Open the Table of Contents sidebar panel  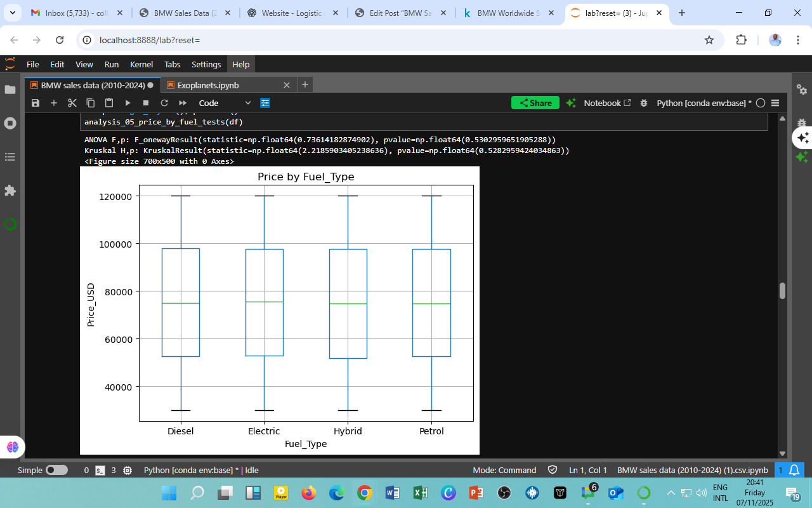(10, 157)
